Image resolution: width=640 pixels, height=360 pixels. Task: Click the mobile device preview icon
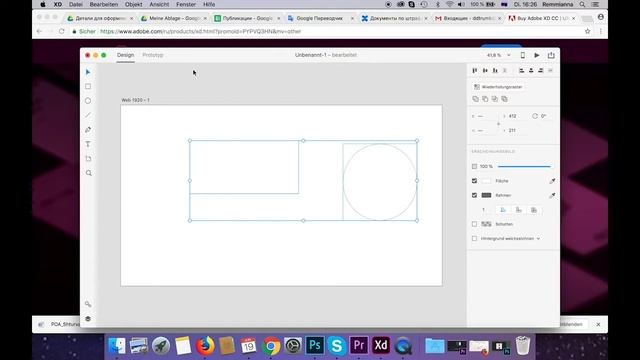522,55
